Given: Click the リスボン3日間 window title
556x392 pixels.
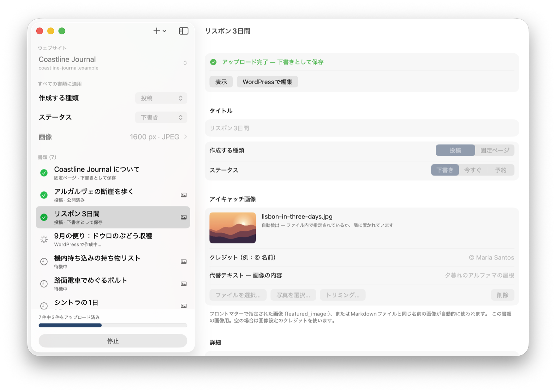Looking at the screenshot, I should tap(228, 31).
